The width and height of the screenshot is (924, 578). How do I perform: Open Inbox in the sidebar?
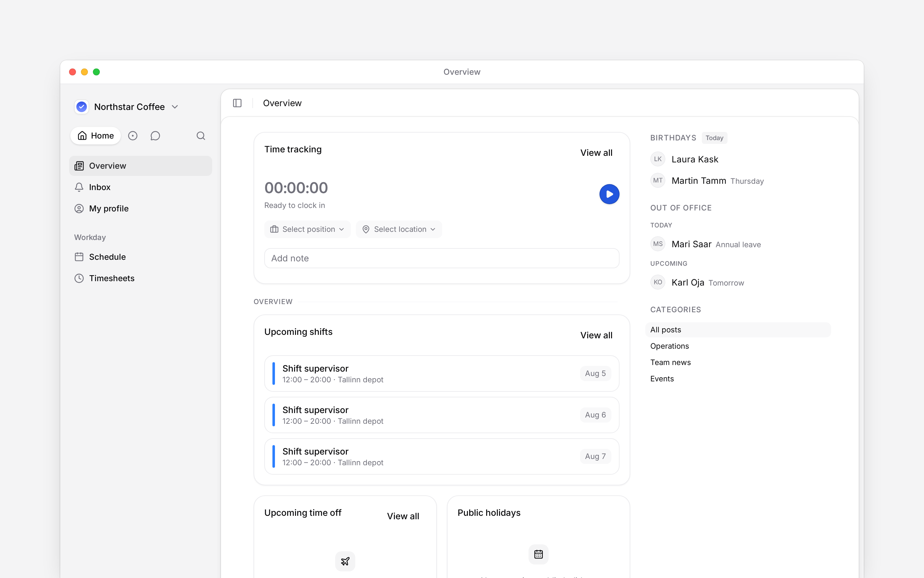click(141, 187)
